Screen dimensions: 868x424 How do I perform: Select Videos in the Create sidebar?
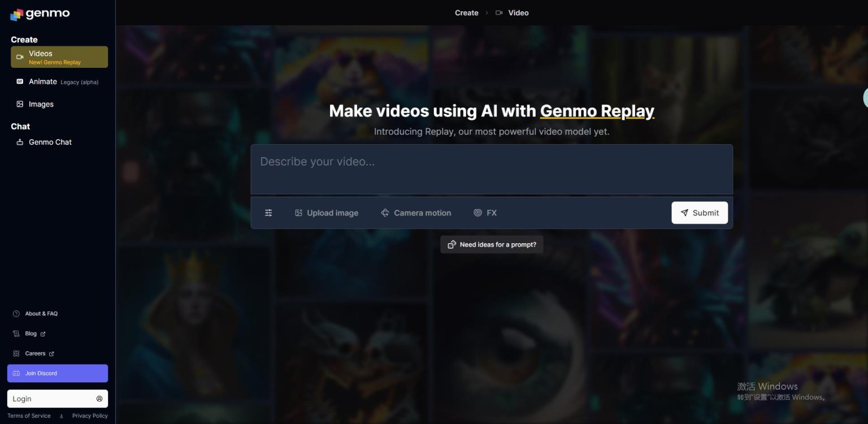(59, 57)
